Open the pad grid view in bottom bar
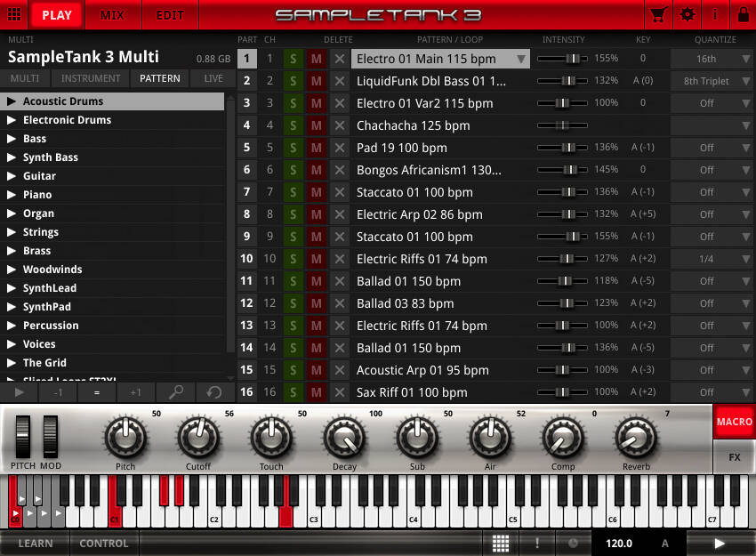Screen dimensions: 756x556 pyautogui.click(x=501, y=544)
